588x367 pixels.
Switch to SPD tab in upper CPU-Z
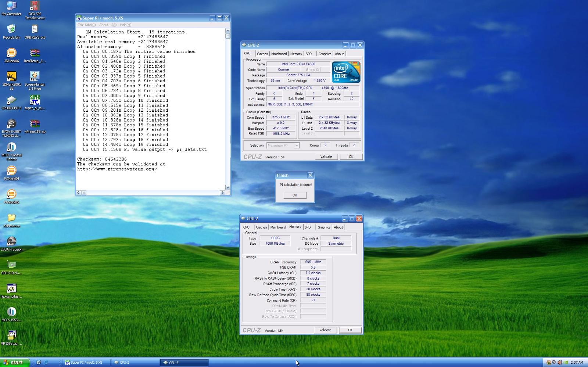pos(309,54)
